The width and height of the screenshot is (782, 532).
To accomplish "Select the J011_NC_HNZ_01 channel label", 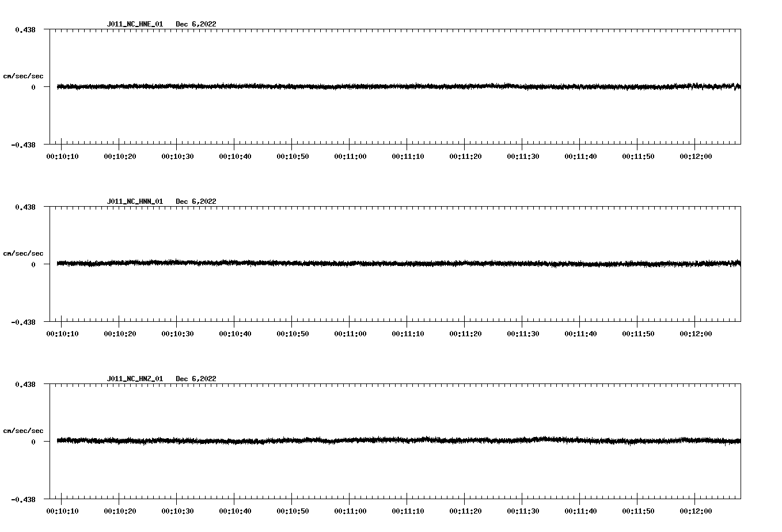I will 134,379.
